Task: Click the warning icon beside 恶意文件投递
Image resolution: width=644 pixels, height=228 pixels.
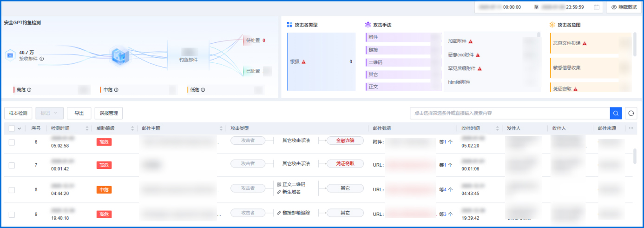Action: [585, 43]
